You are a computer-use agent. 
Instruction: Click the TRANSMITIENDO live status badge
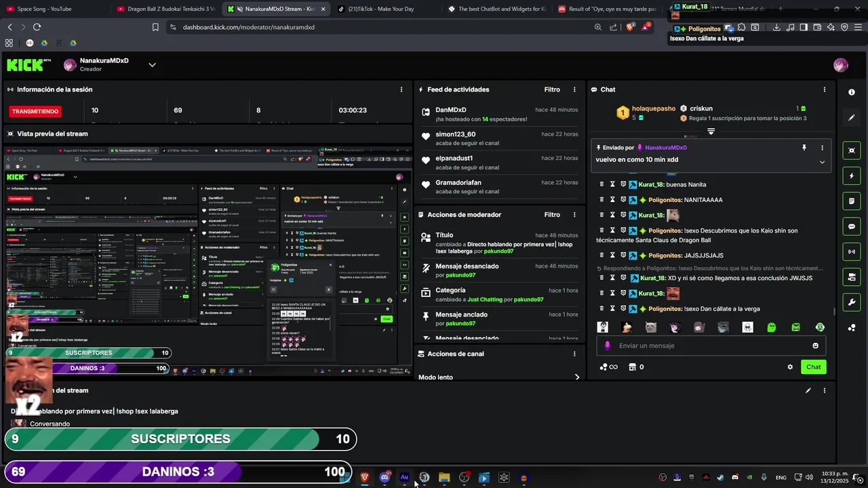(x=35, y=111)
